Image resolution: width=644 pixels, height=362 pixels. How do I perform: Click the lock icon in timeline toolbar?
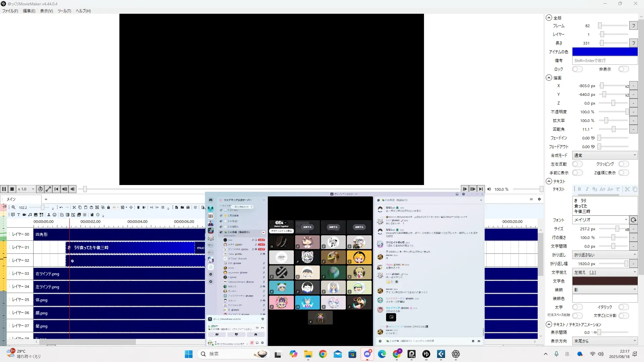point(108,207)
